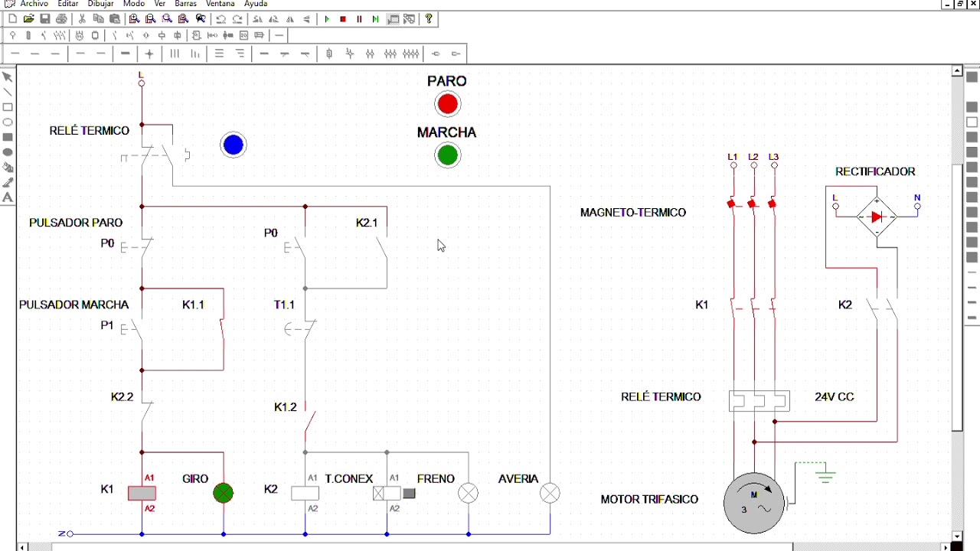This screenshot has width=980, height=551.
Task: Open help with the question mark icon
Action: pyautogui.click(x=429, y=18)
